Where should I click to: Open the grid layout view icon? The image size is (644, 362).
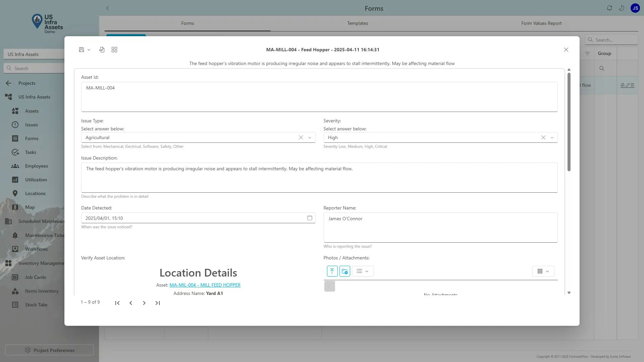(114, 50)
